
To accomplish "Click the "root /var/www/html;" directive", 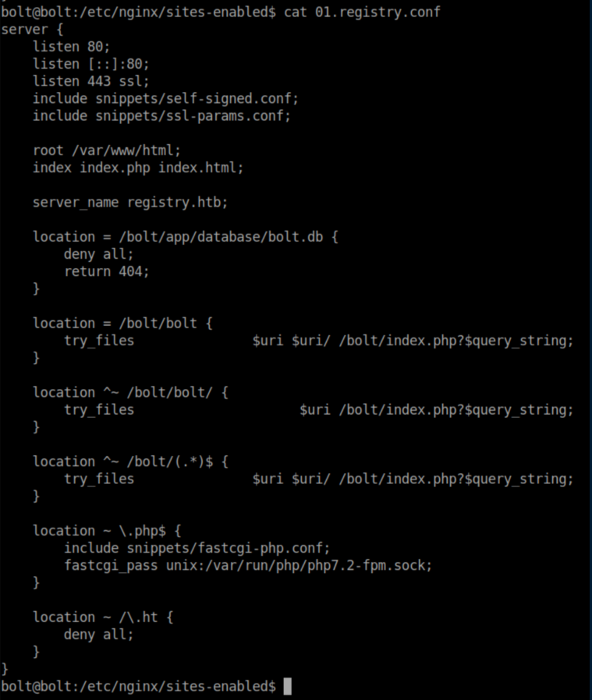I will coord(106,150).
